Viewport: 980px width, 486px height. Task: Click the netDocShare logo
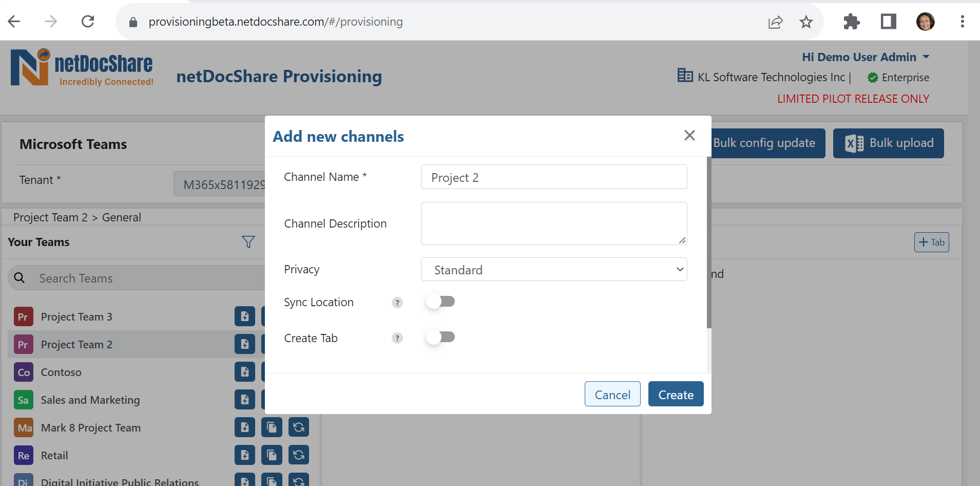(82, 67)
